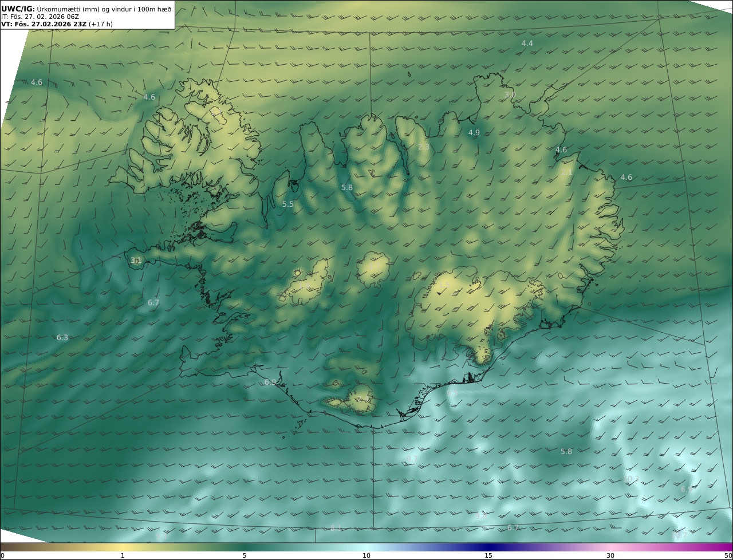Image resolution: width=733 pixels, height=560 pixels.
Task: Click the 'IT: Fös. 27. 02. 2026 06Z' line
Action: (40, 17)
